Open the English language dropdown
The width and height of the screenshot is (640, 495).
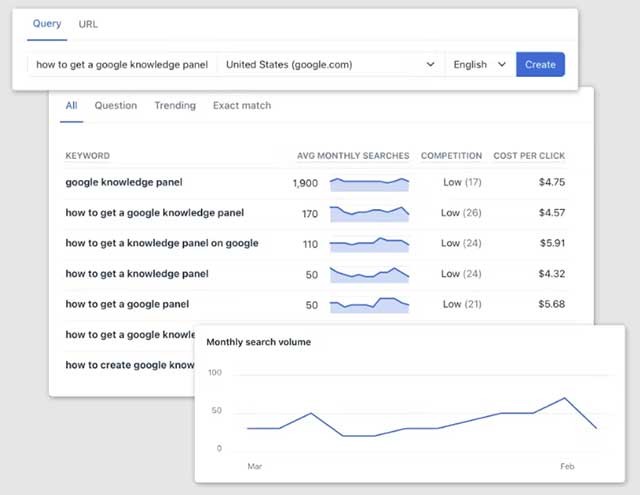coord(480,64)
